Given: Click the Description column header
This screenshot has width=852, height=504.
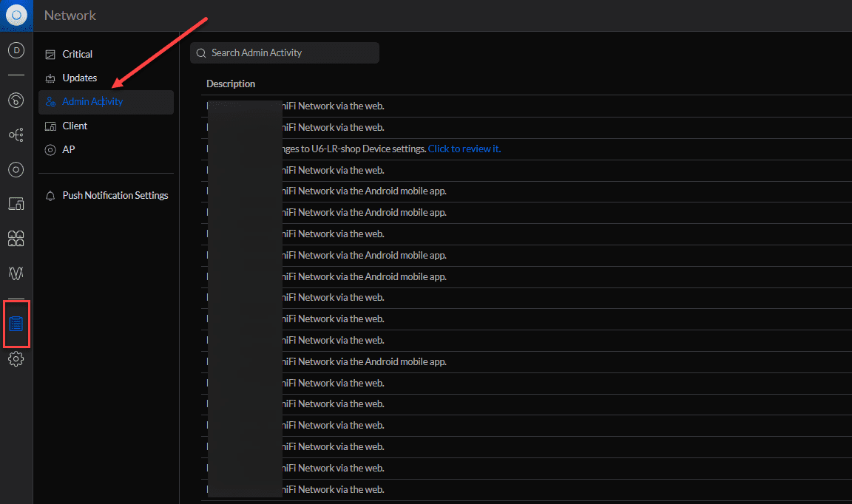Looking at the screenshot, I should click(231, 84).
